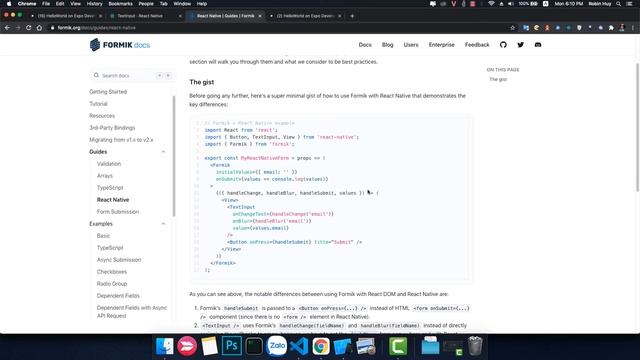Viewport: 640px width, 360px height.
Task: Click the shield extension icon in toolbar
Action: coord(579,28)
